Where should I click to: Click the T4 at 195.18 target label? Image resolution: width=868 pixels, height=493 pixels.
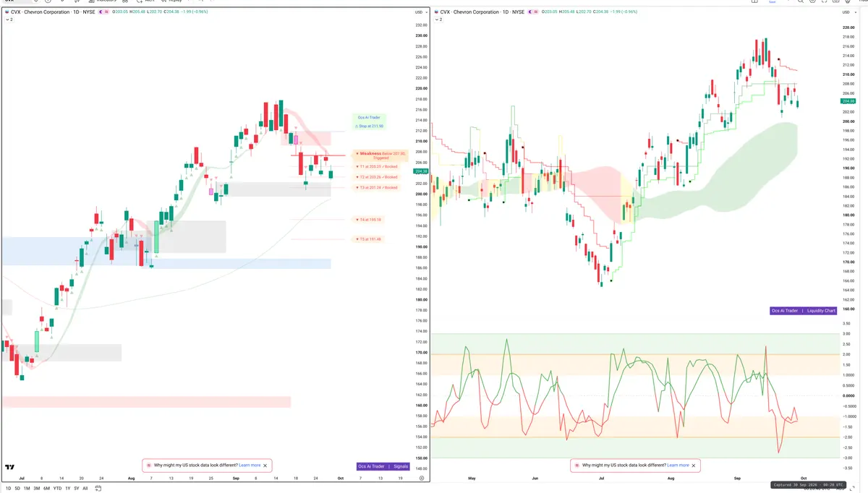tap(368, 219)
